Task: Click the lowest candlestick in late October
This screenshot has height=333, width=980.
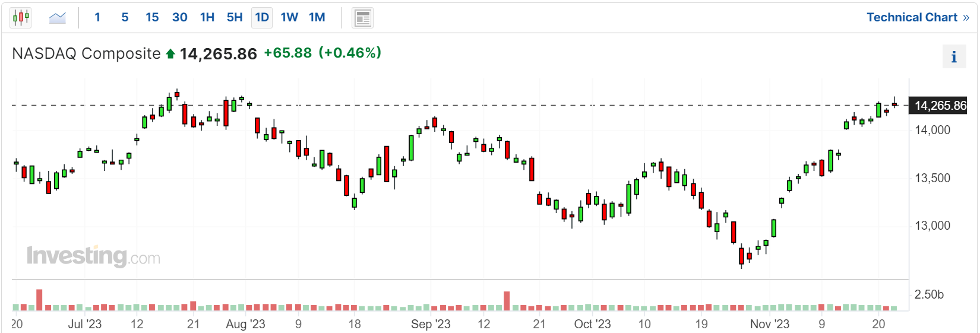Action: [741, 256]
